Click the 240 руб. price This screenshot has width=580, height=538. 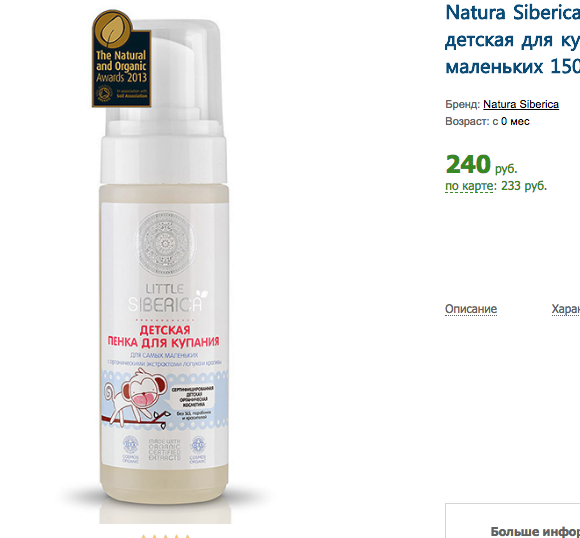481,165
